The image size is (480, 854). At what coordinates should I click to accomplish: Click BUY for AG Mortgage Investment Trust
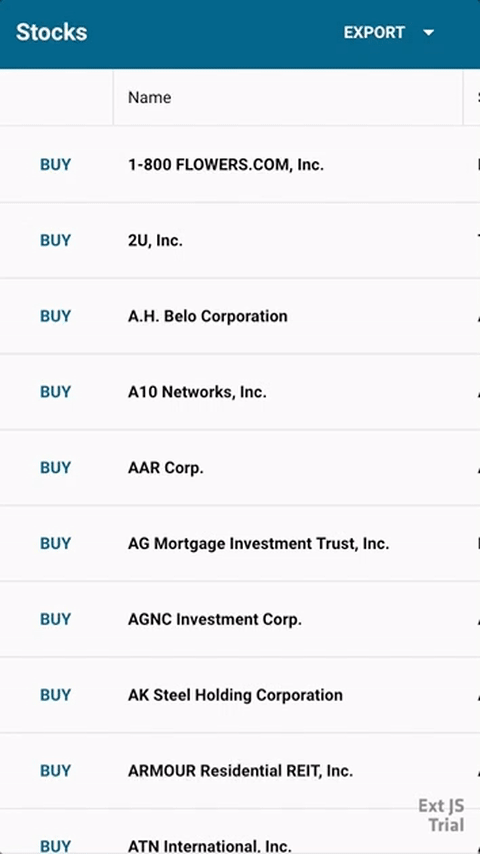coord(56,543)
